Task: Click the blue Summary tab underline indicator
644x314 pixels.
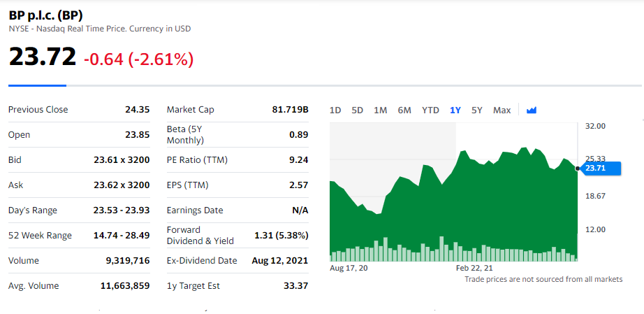Action: click(x=38, y=85)
